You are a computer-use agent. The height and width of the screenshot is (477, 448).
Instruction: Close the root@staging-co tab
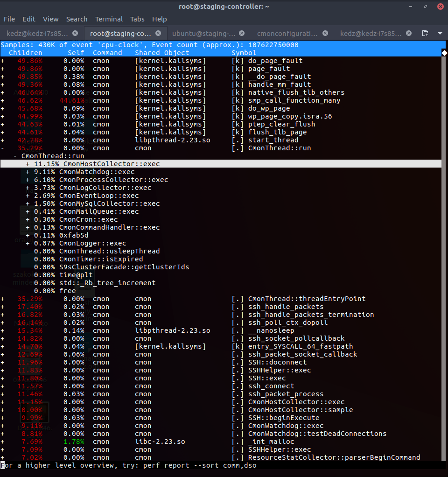click(158, 33)
